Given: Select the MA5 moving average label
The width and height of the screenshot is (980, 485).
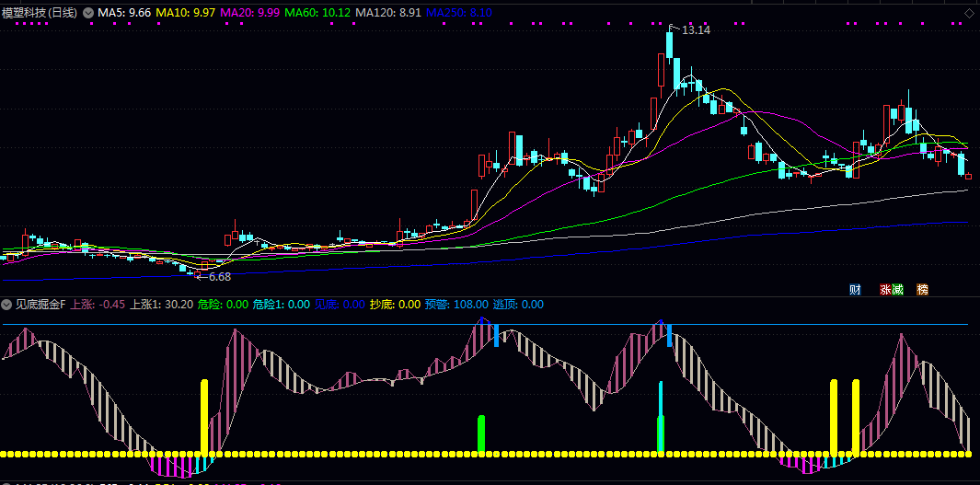Looking at the screenshot, I should pyautogui.click(x=124, y=13).
